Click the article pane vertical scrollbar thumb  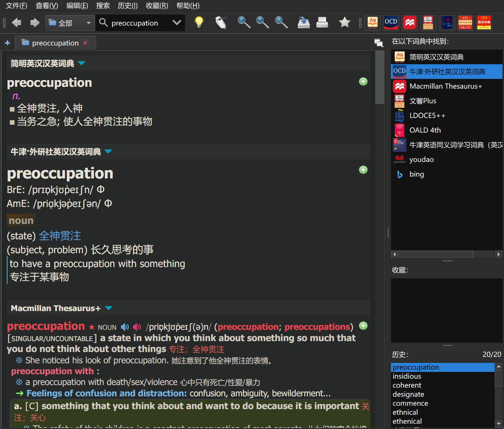pos(380,77)
